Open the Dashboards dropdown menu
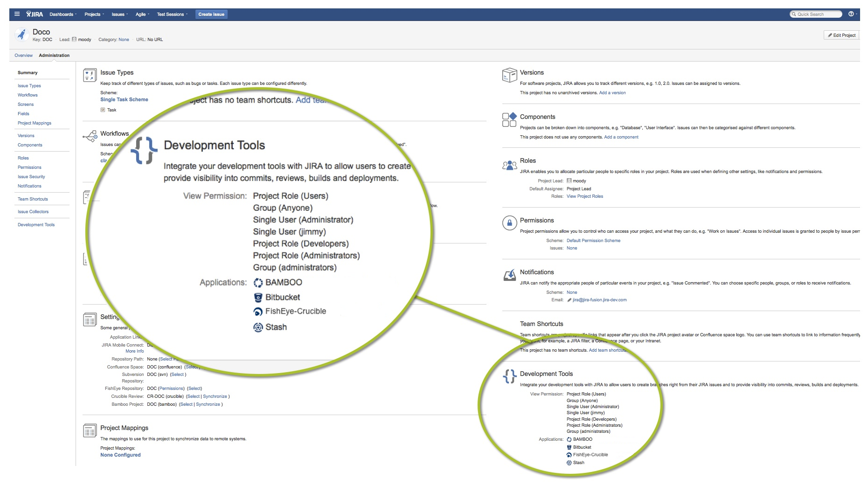Viewport: 868px width, 486px height. pos(63,14)
